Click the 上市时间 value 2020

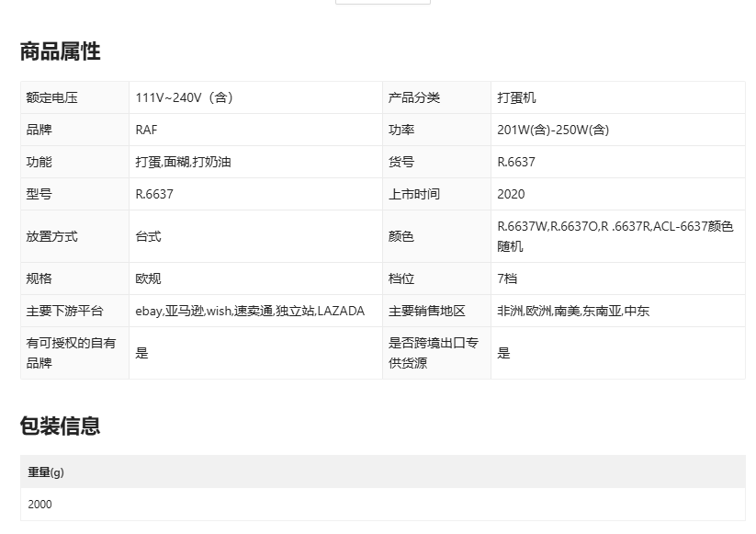tap(511, 194)
